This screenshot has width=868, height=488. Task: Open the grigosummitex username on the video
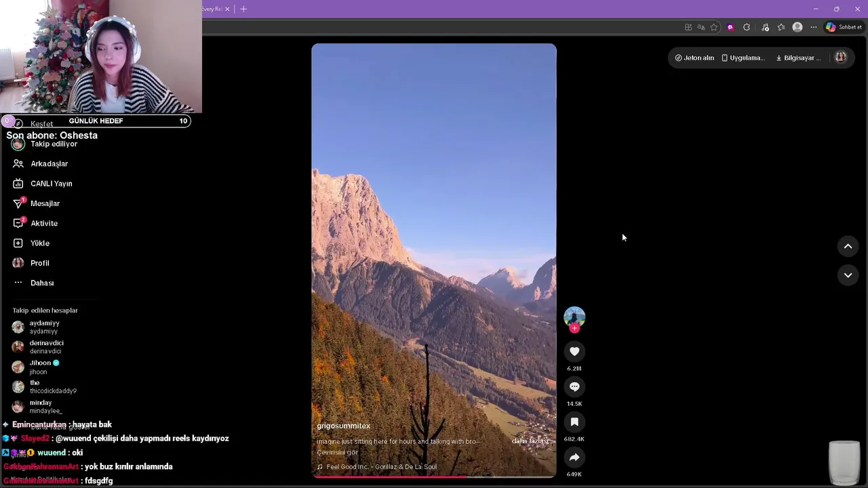coord(343,426)
